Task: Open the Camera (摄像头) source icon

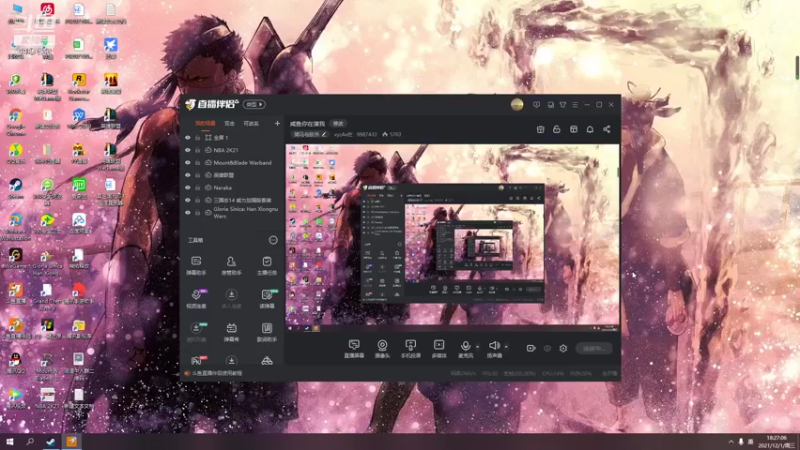Action: click(382, 348)
